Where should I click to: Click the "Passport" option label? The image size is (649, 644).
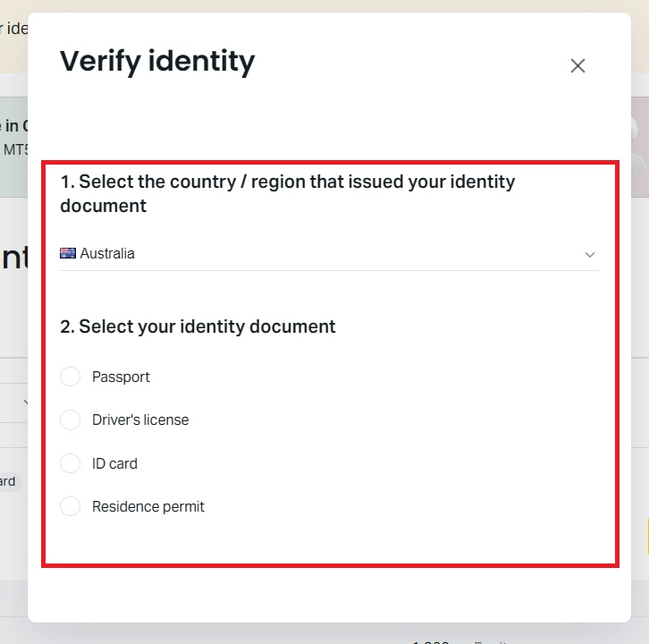pos(121,377)
